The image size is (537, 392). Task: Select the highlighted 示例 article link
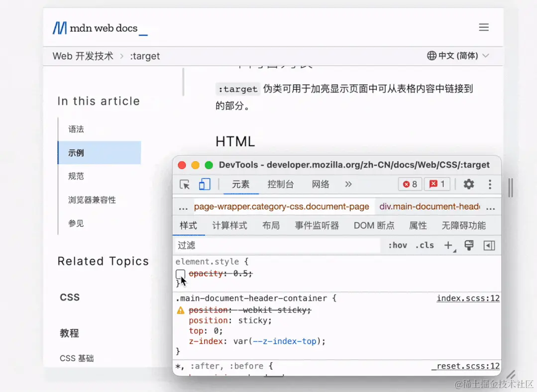(100, 153)
